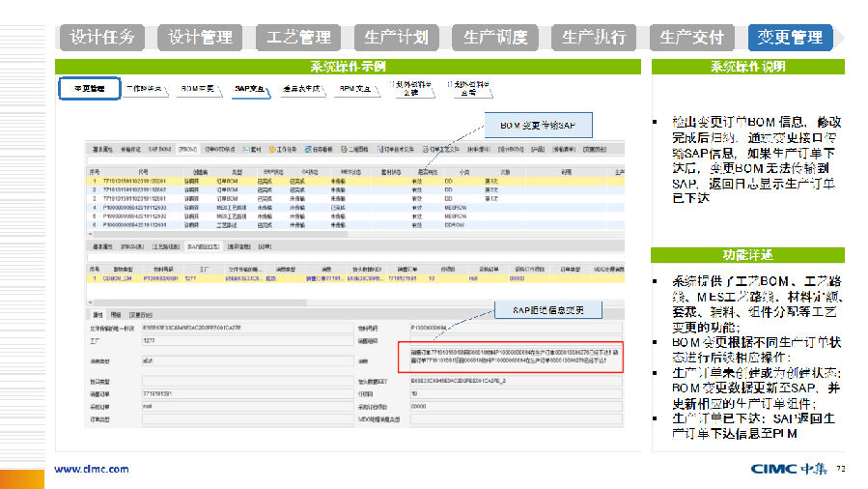This screenshot has height=489, width=868.
Task: Select the [PBOM] tab
Action: pos(188,150)
